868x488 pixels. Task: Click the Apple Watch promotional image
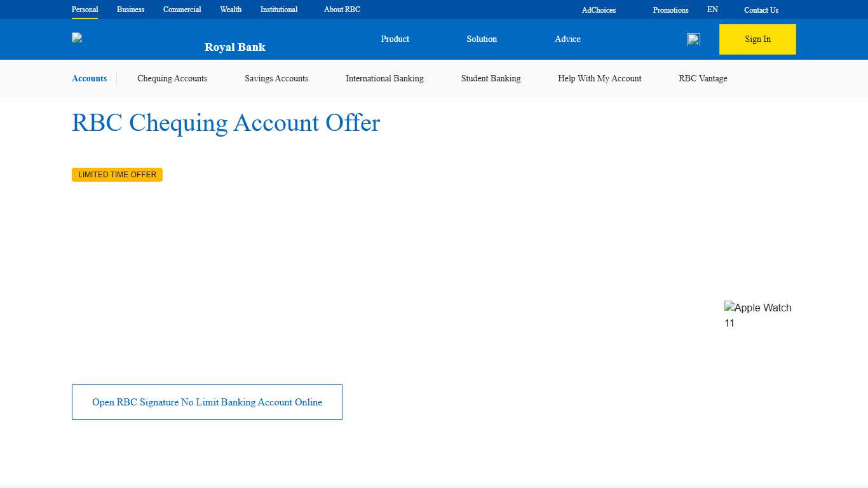pos(758,315)
